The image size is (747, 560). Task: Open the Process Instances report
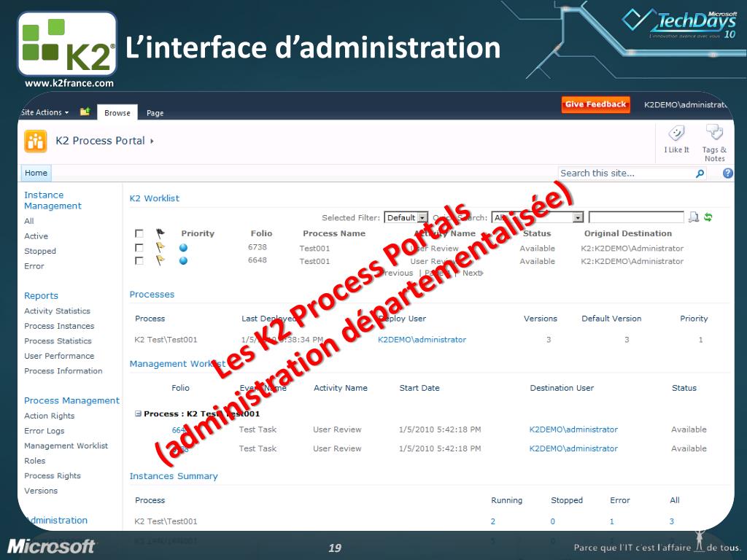tap(60, 326)
